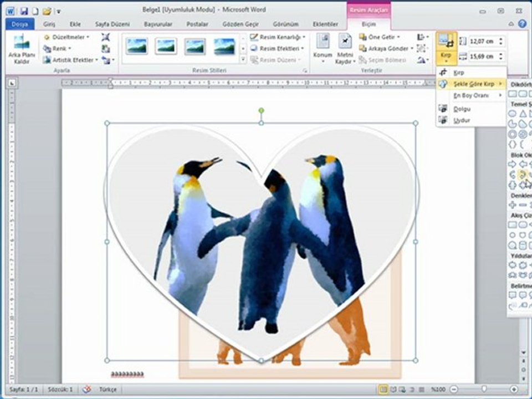
Task: Click the Help question mark icon
Action: click(523, 24)
